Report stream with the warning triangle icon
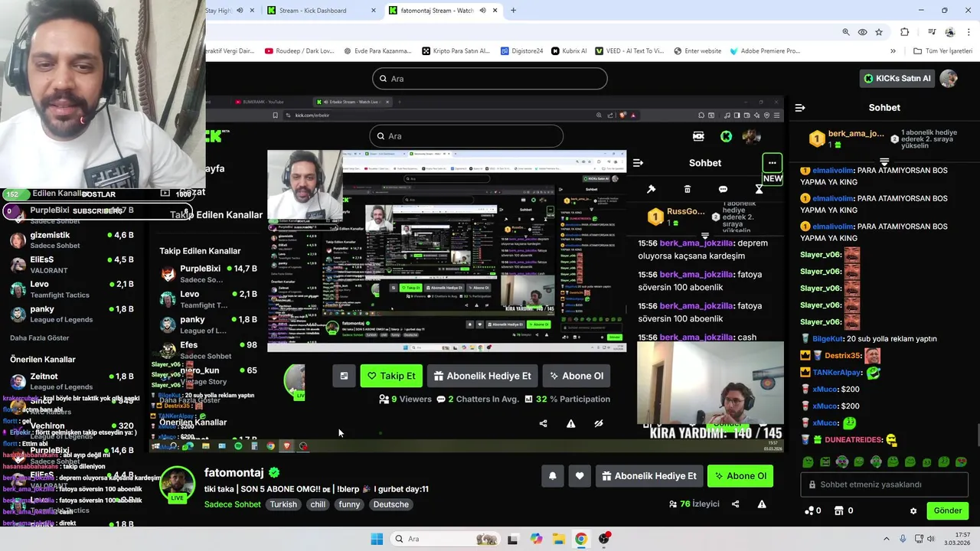The height and width of the screenshot is (551, 980). [762, 504]
